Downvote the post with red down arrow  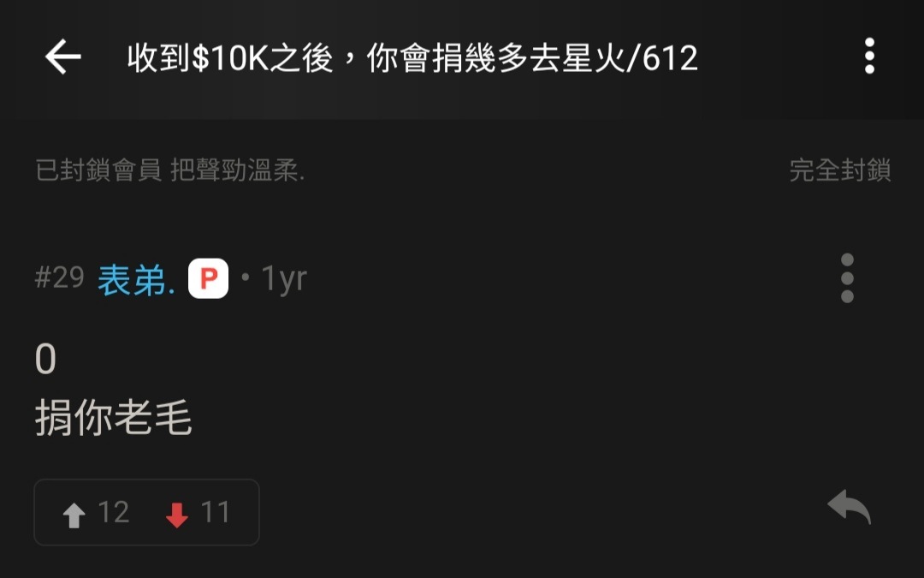[x=177, y=515]
